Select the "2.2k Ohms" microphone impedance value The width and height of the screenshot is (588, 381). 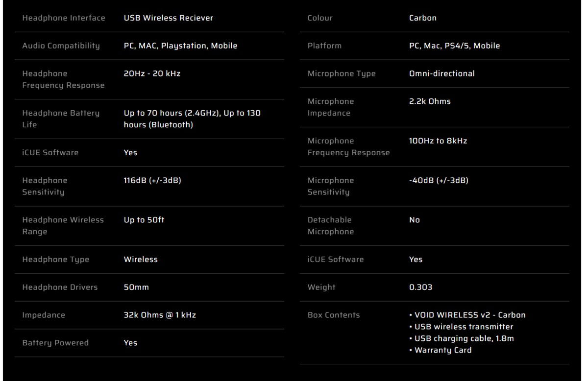coord(430,102)
